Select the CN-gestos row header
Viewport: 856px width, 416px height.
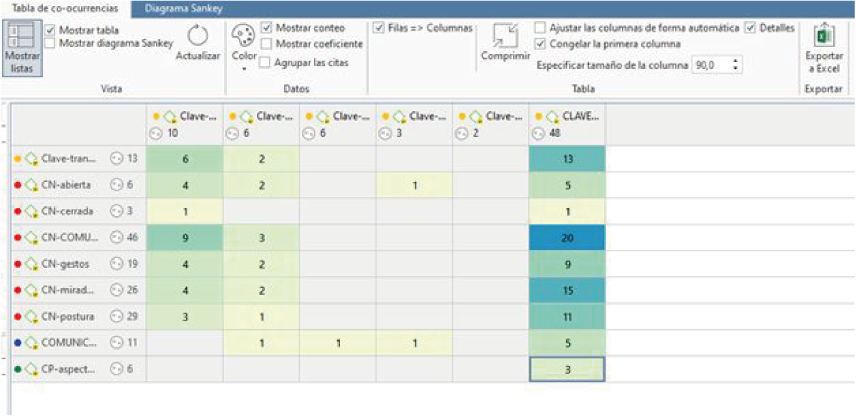coord(78,264)
